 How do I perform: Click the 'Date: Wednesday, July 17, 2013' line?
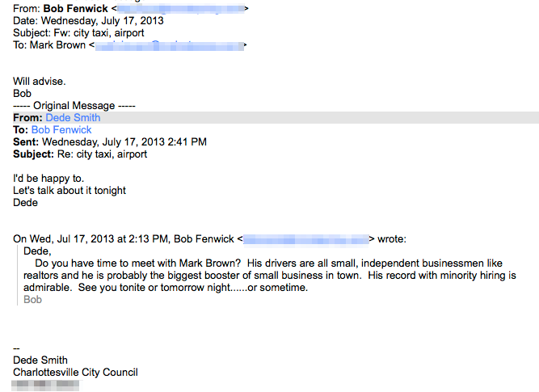coord(88,21)
